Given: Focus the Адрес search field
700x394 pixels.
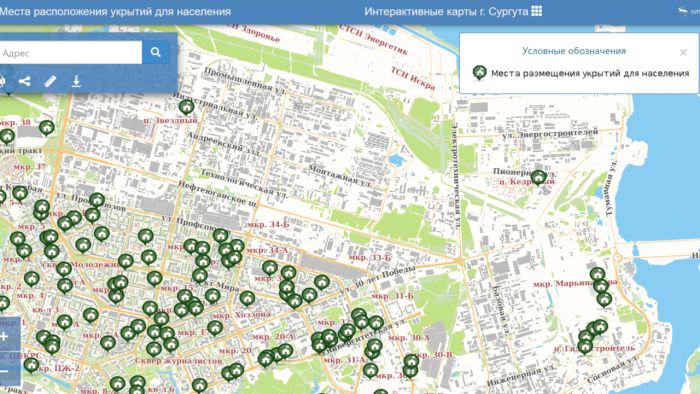Looking at the screenshot, I should (x=71, y=53).
